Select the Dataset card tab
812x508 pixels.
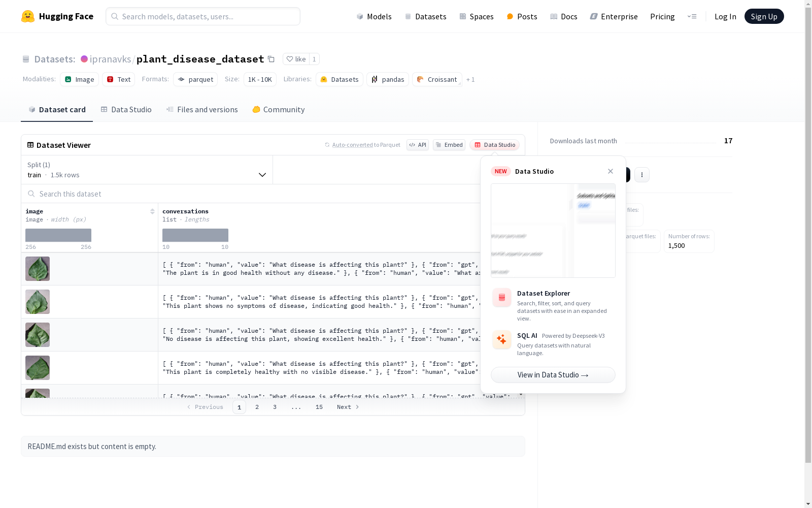57,110
